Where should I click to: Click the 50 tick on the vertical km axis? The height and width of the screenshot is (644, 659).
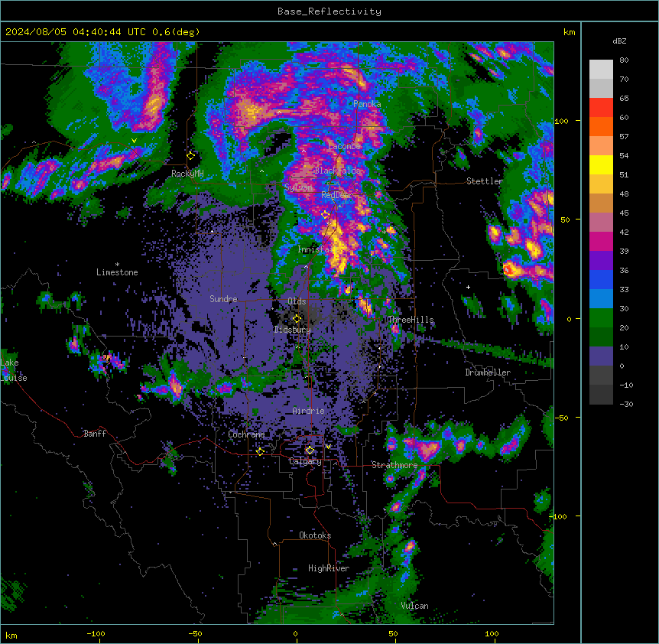pos(565,220)
